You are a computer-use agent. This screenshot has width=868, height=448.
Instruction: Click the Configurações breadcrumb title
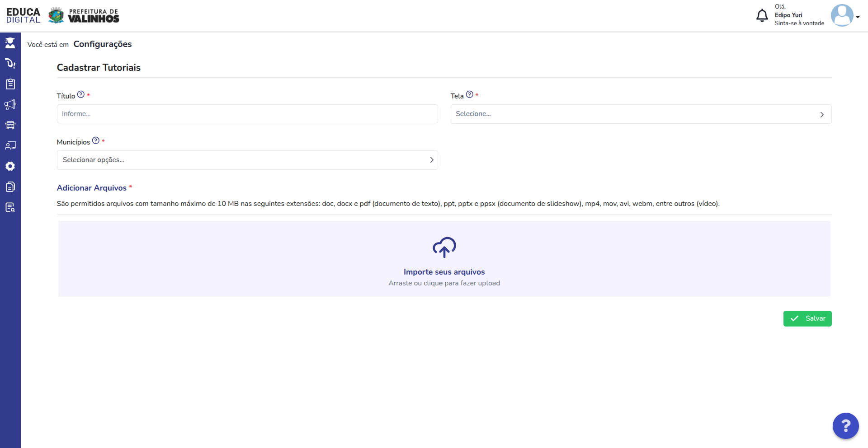(103, 44)
